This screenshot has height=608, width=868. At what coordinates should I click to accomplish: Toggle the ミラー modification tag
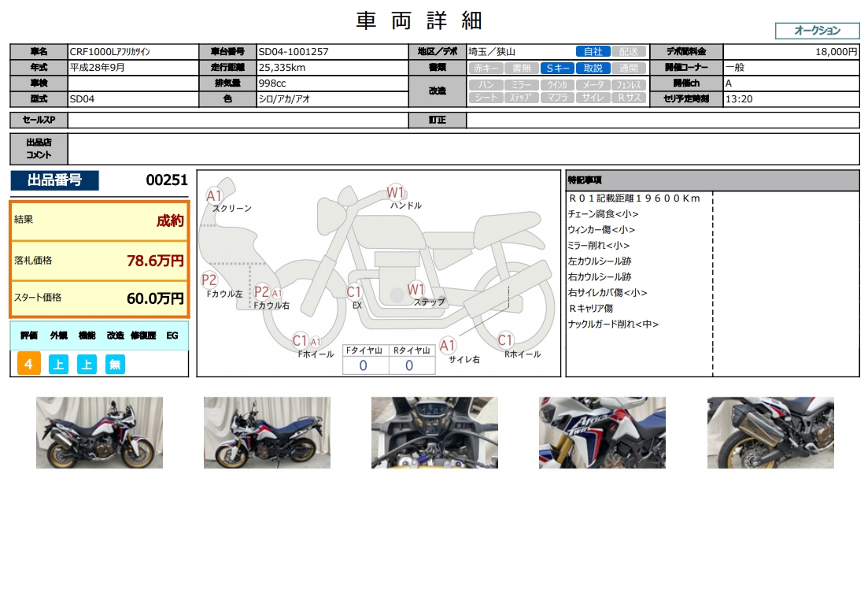522,85
